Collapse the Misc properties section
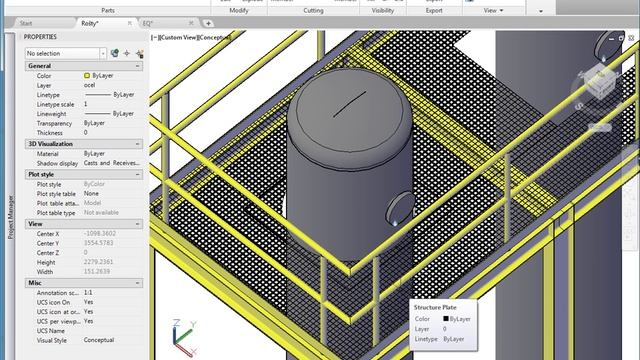This screenshot has height=360, width=640. pos(138,283)
